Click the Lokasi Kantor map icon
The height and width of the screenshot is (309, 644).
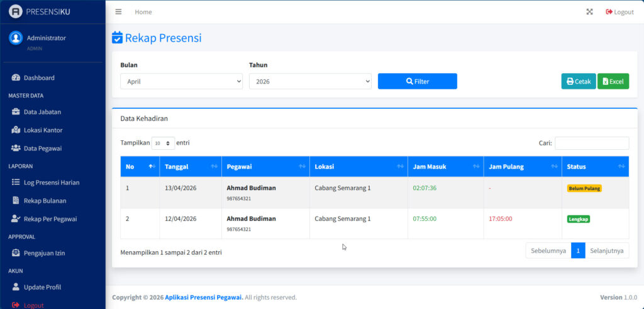[16, 130]
